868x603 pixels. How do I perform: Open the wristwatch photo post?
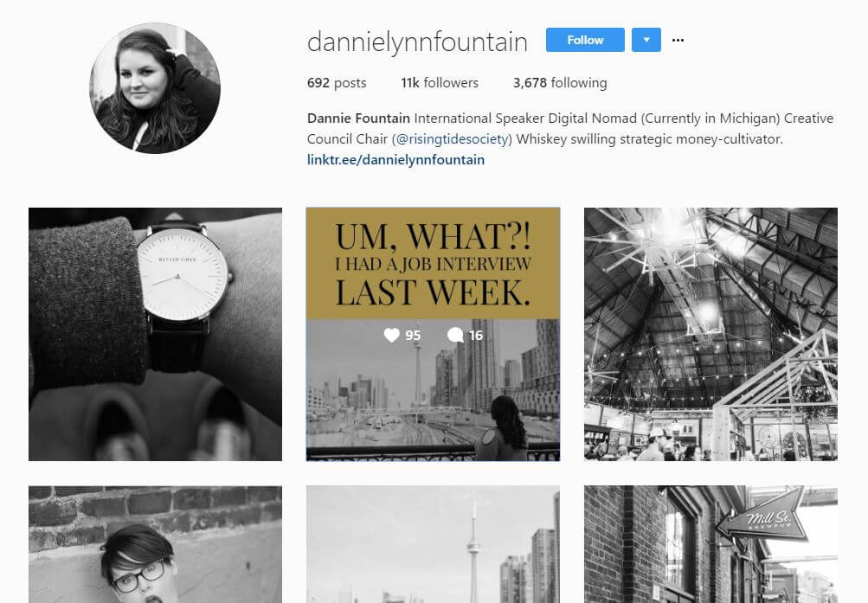tap(155, 334)
